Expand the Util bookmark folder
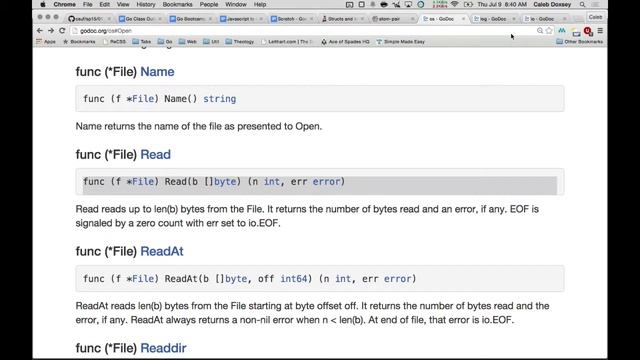Image resolution: width=640 pixels, height=360 pixels. (211, 42)
